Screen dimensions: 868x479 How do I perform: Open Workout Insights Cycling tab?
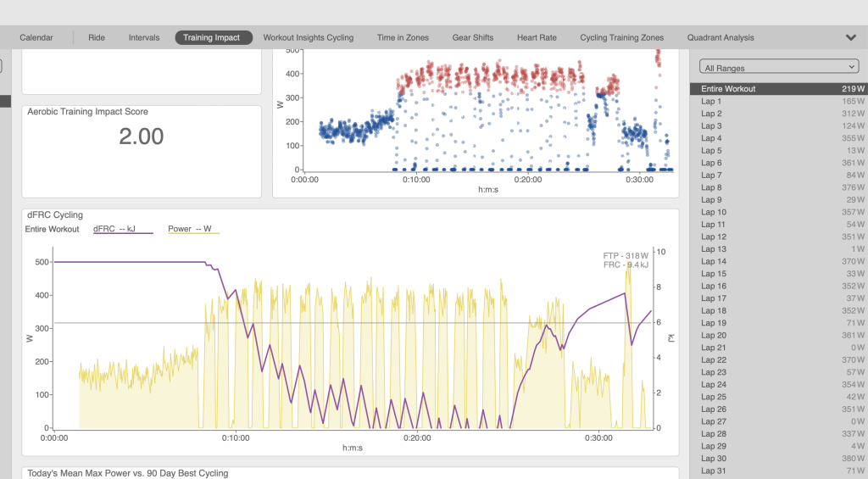click(309, 37)
